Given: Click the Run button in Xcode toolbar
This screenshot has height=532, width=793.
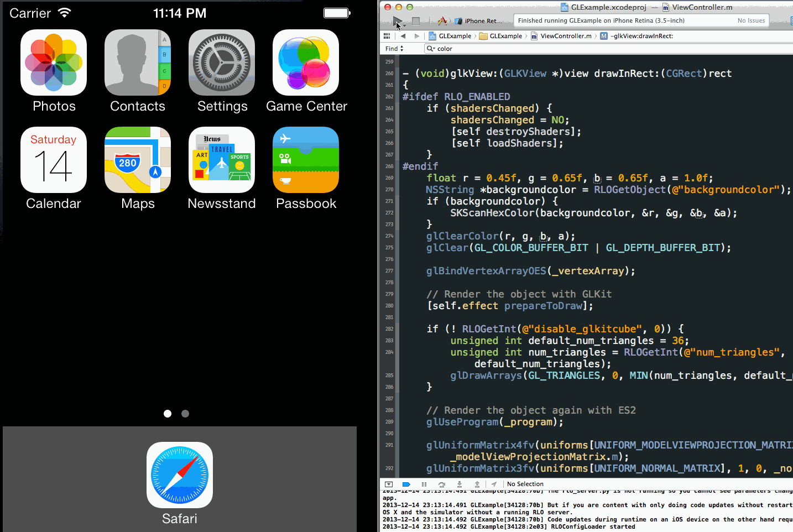Looking at the screenshot, I should (x=398, y=21).
